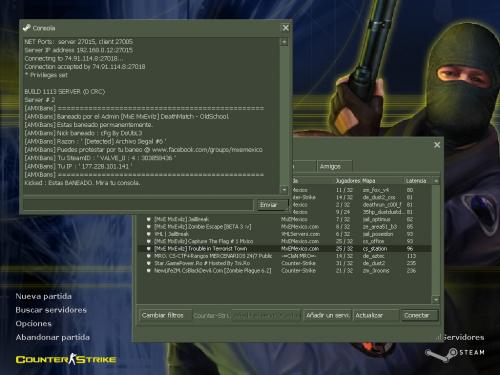Click the icon beside the Capture The Flag server row
This screenshot has height=375, width=500.
point(149,241)
